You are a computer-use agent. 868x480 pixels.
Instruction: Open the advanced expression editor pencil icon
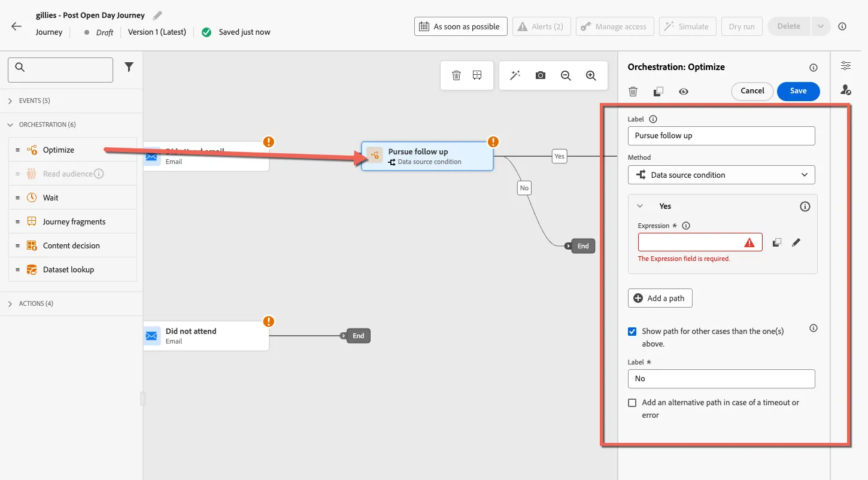tap(796, 242)
